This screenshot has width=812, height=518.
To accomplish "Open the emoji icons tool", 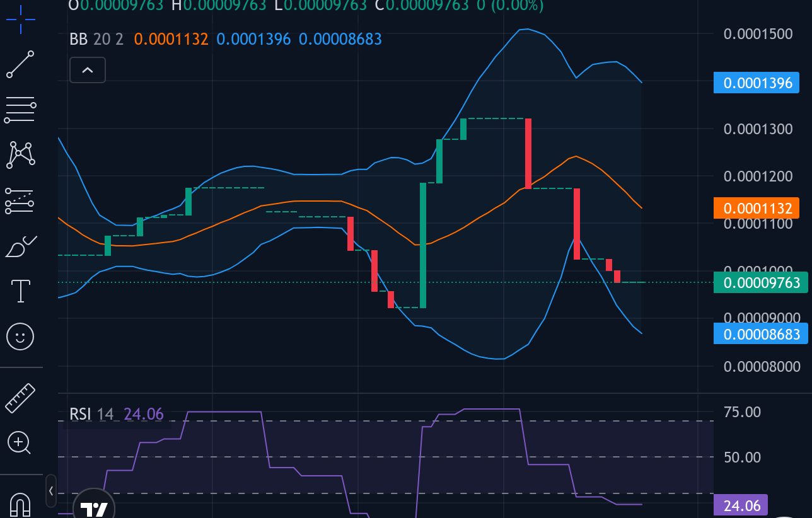I will 20,336.
